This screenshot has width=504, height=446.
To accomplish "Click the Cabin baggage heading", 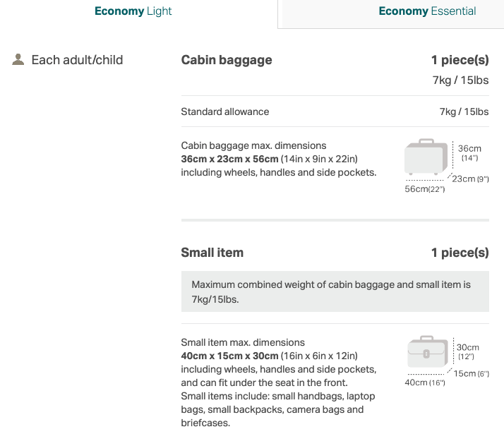I will coord(227,60).
